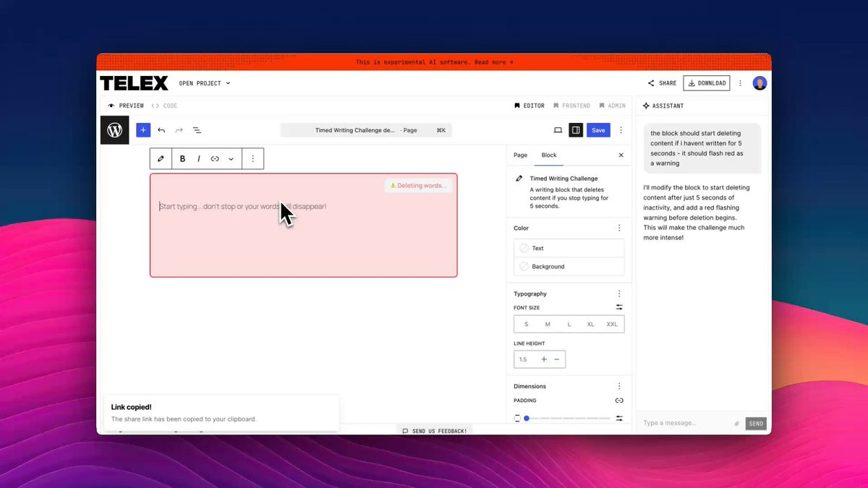The height and width of the screenshot is (488, 868).
Task: Select the ADMIN tab
Action: tap(612, 106)
